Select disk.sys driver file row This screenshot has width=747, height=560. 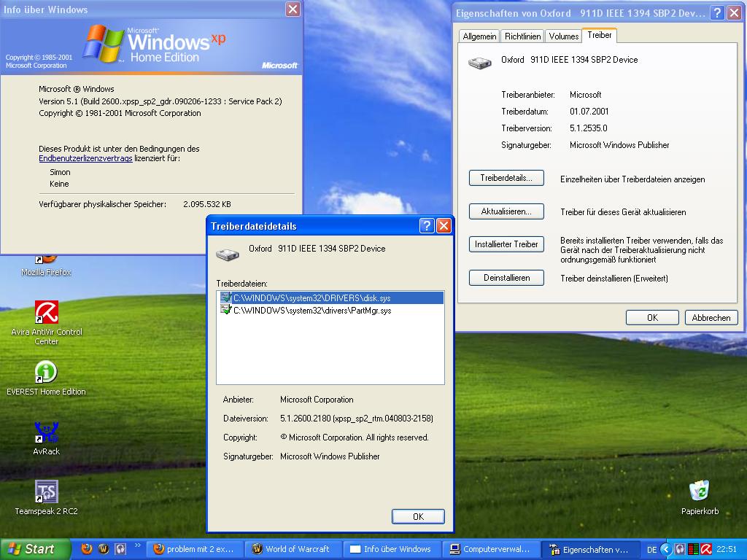[x=330, y=298]
